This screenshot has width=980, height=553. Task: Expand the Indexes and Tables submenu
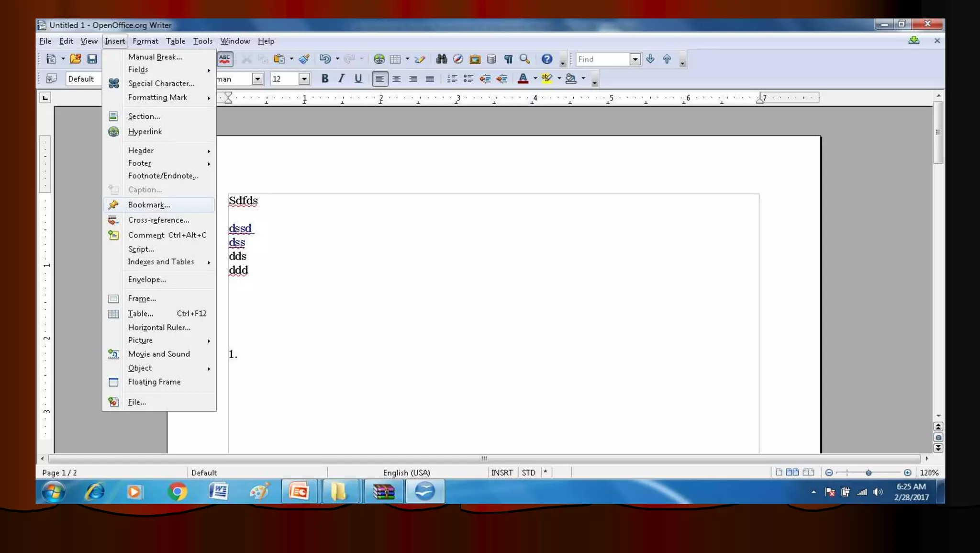pyautogui.click(x=161, y=262)
